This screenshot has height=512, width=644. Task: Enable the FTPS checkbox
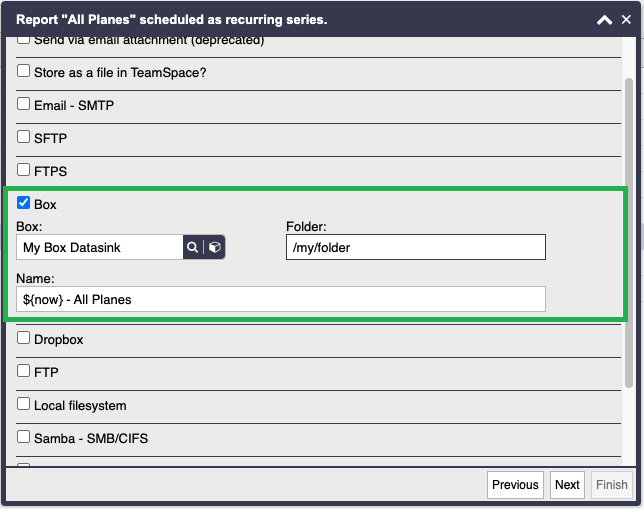pyautogui.click(x=23, y=170)
